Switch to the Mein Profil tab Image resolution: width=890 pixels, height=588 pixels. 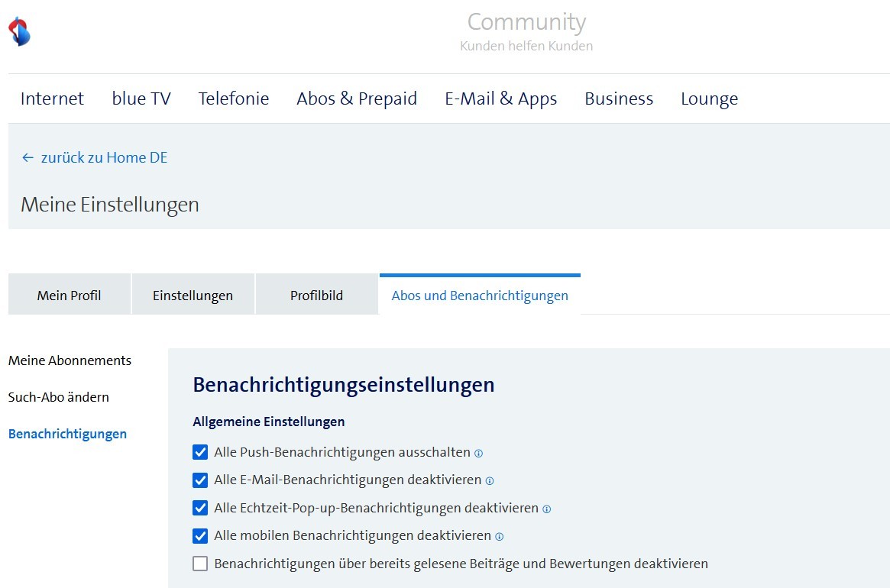click(x=69, y=296)
